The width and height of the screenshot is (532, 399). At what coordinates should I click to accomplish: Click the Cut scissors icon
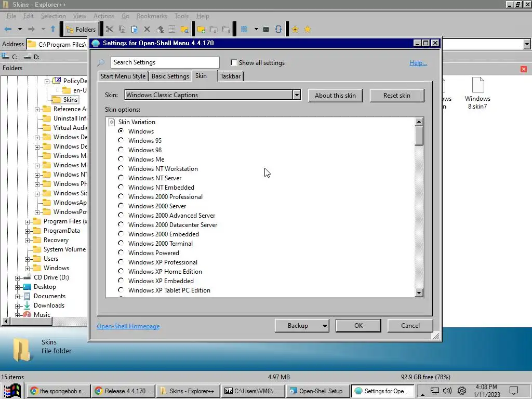109,29
